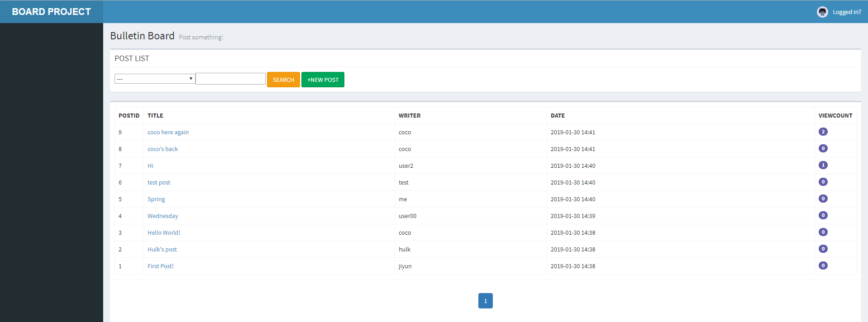This screenshot has height=322, width=868.
Task: Click view count badge of 'Hello World!' row
Action: pyautogui.click(x=823, y=232)
